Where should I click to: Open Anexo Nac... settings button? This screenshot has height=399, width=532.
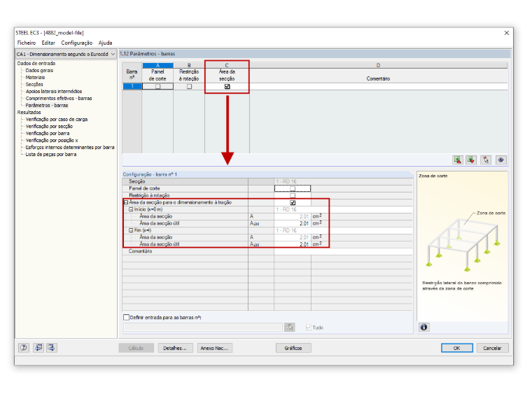(x=215, y=348)
